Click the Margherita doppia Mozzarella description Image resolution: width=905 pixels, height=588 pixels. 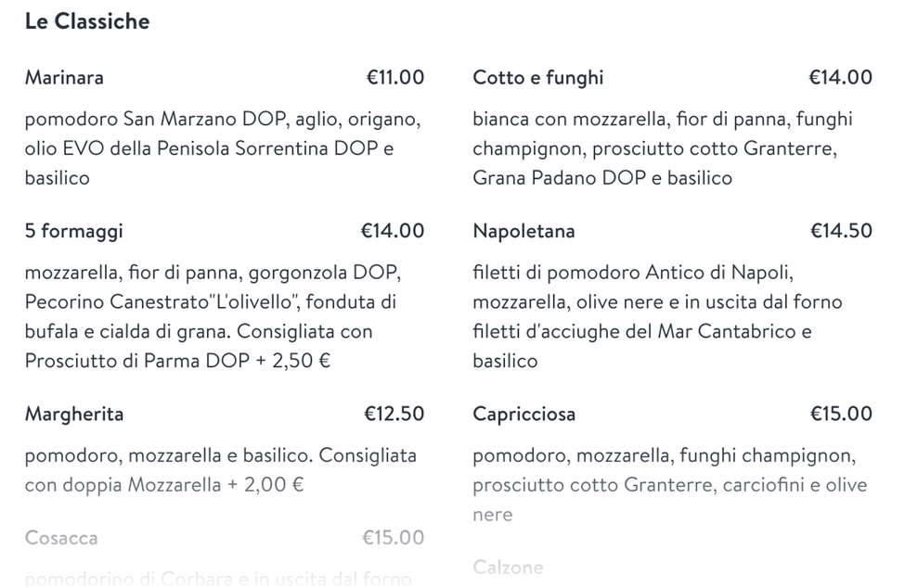point(221,470)
